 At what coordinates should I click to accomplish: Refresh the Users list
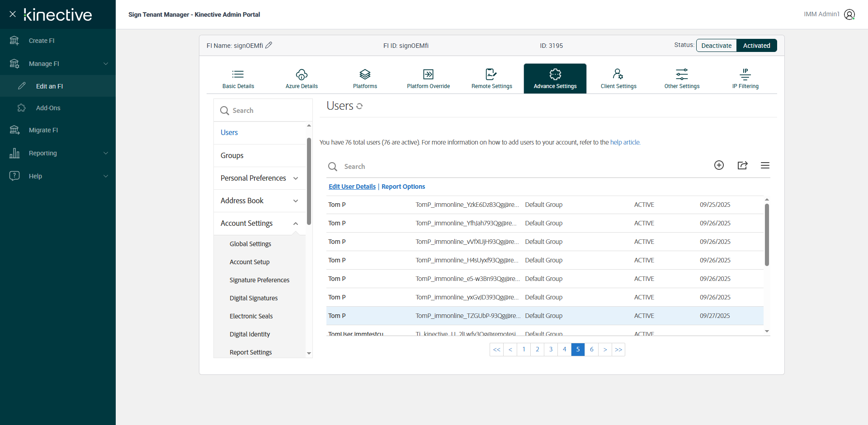point(359,106)
